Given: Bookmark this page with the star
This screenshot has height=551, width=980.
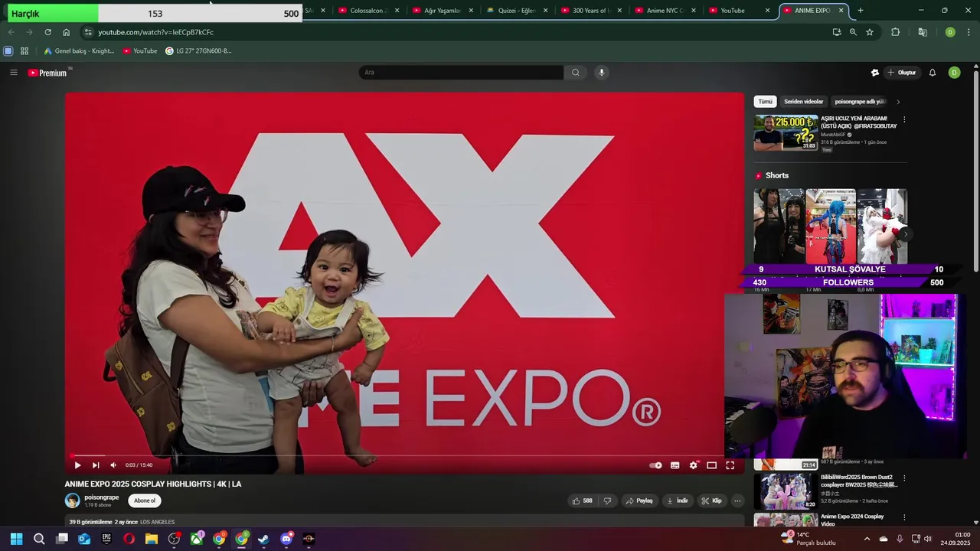Looking at the screenshot, I should pyautogui.click(x=870, y=32).
